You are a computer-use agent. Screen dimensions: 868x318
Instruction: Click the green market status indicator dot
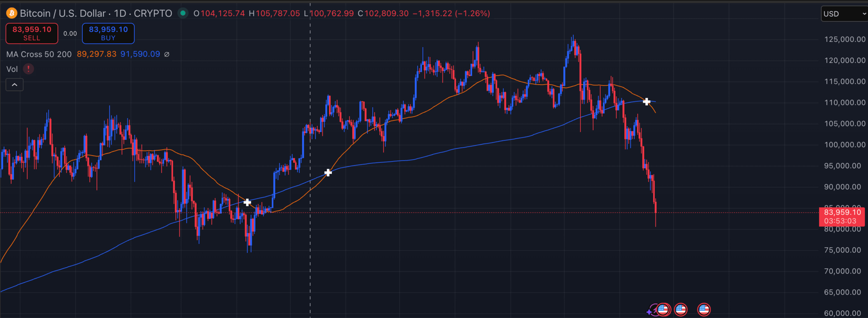(x=183, y=13)
